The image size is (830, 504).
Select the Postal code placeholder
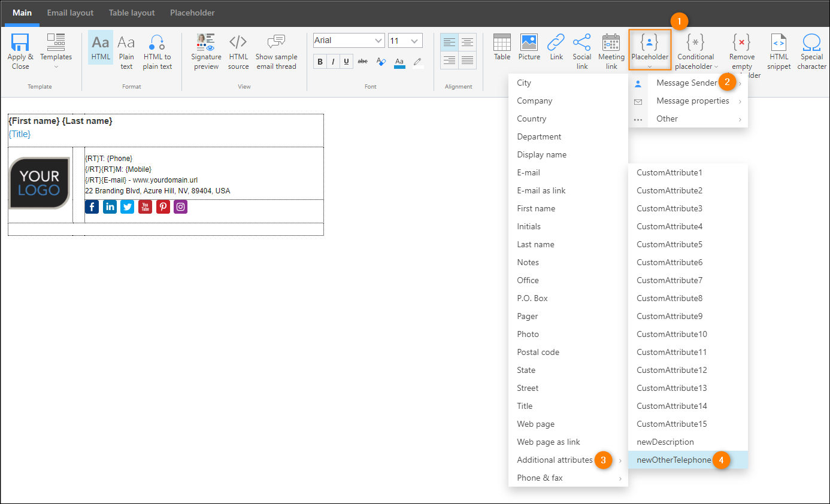568,352
